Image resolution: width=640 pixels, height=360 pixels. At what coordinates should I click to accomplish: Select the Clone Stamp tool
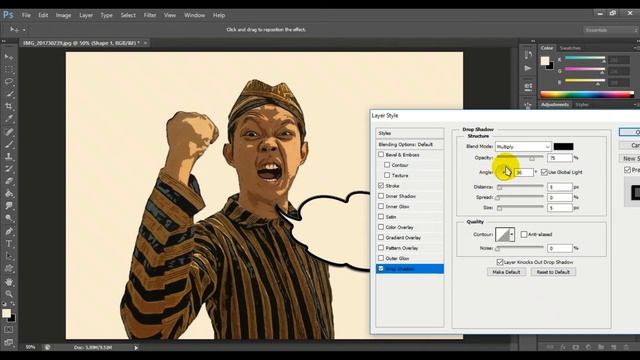tap(9, 156)
